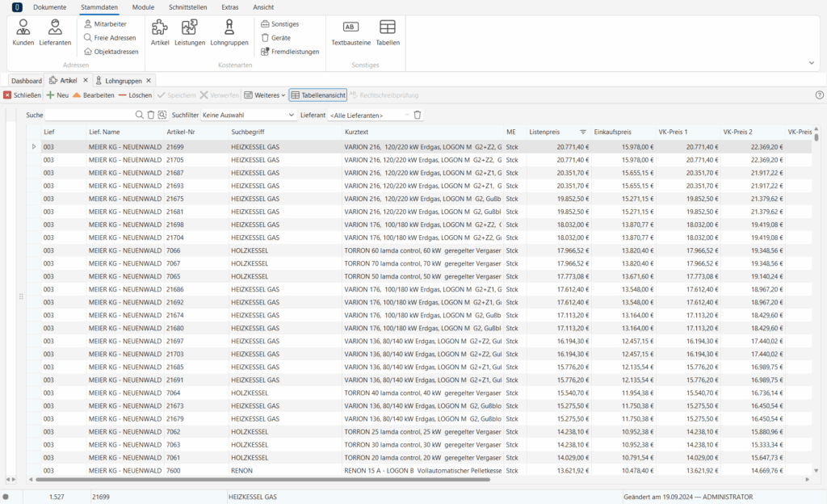Click the Schließen button
827x504 pixels.
coord(22,95)
